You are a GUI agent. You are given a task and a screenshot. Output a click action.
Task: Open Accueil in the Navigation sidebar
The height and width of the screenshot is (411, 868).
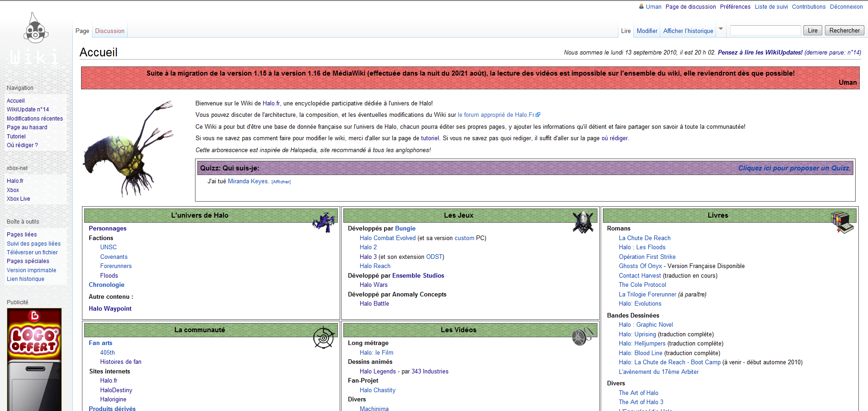16,101
